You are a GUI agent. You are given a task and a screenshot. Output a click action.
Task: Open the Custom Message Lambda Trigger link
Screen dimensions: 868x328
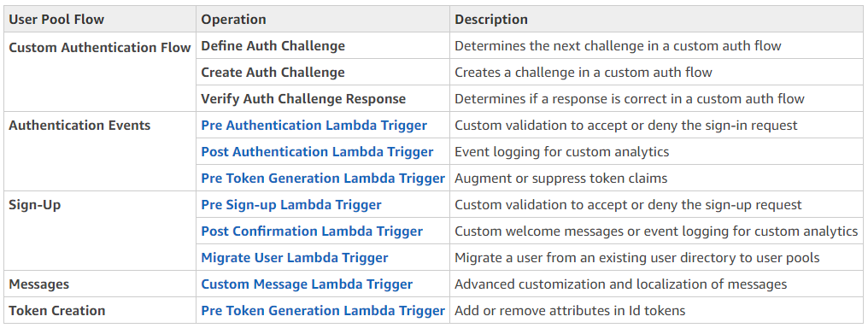307,284
